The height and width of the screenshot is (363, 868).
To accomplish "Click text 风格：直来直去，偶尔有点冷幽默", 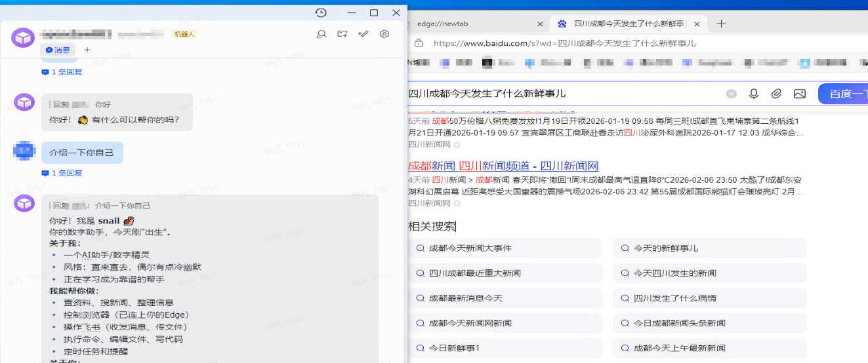I will (x=132, y=267).
